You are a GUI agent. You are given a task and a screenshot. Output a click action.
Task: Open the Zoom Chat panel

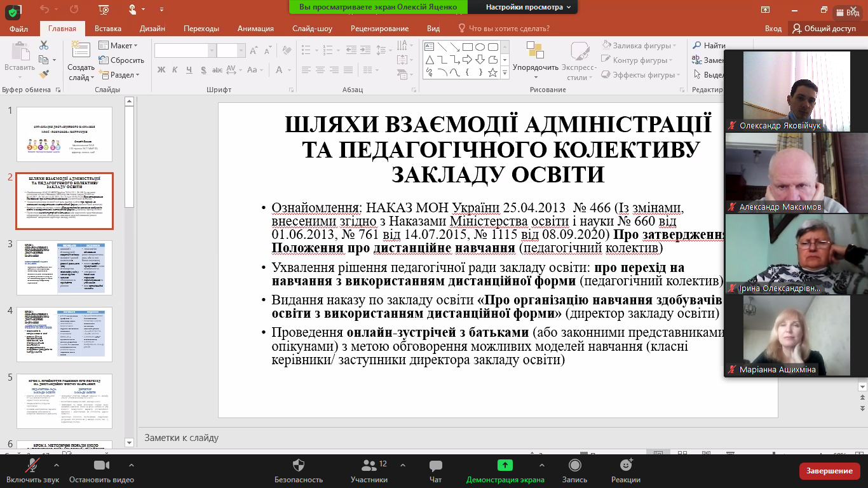tap(435, 471)
